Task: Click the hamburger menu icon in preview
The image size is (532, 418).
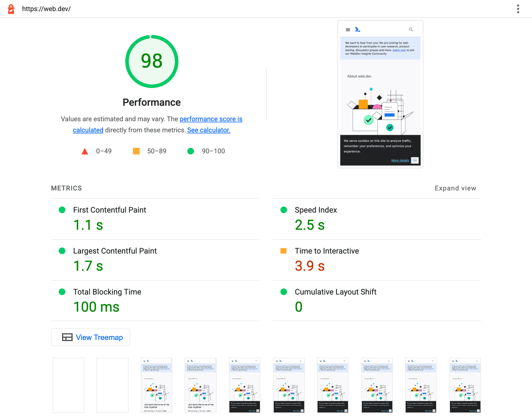Action: (348, 29)
